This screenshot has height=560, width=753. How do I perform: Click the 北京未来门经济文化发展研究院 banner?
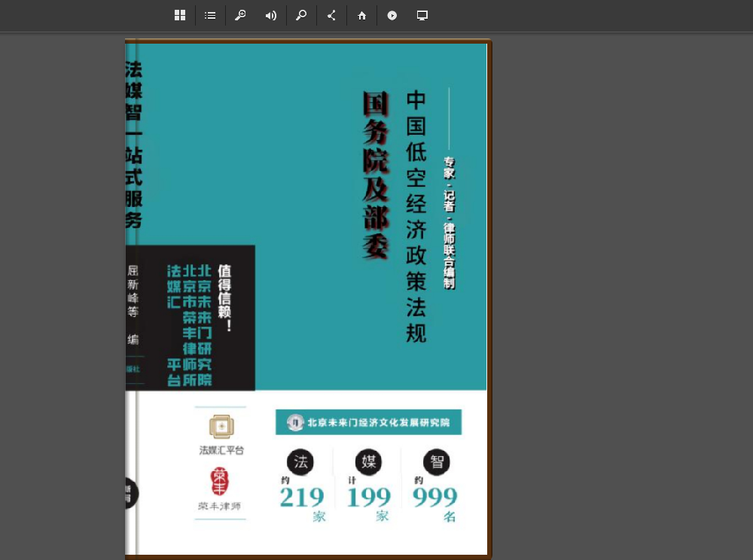[368, 422]
